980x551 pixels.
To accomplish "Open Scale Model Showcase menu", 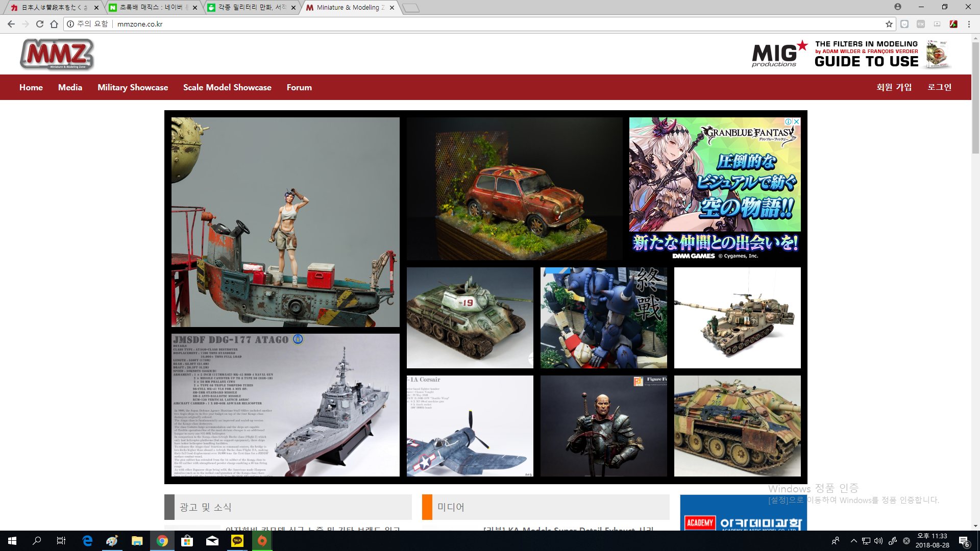I will point(227,87).
